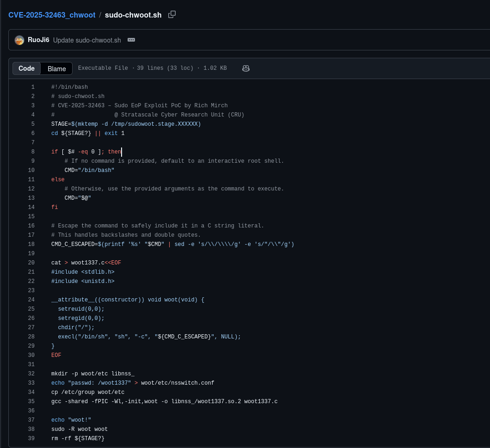
Task: Click the '# This handles backslashes' comment line
Action: pos(126,235)
